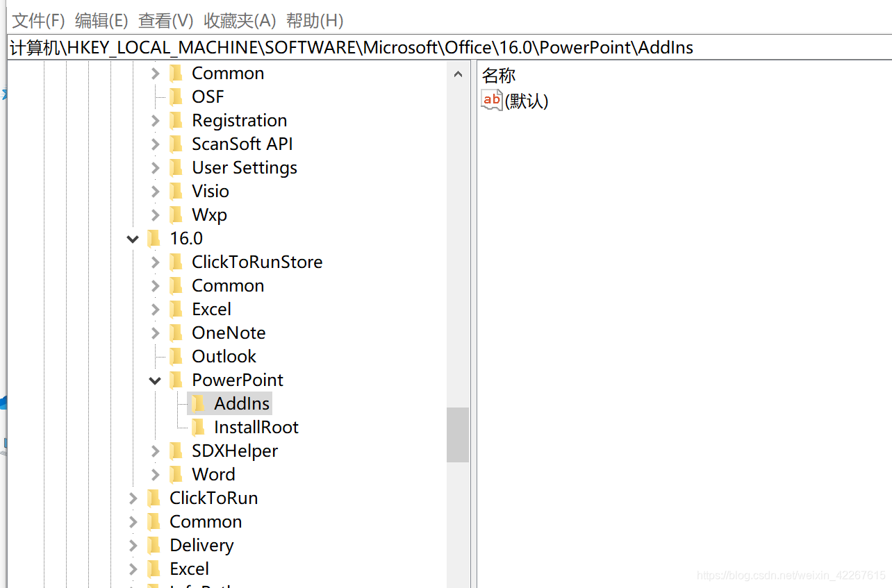Select the Excel key below Delivery
The image size is (892, 588).
(x=189, y=569)
